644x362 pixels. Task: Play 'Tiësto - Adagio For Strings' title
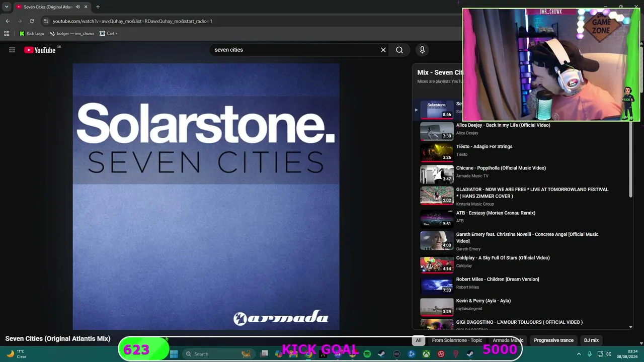click(484, 147)
